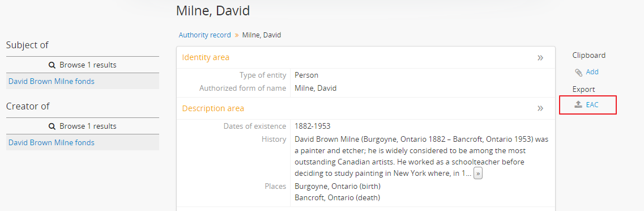Export the record as EAC
644x211 pixels.
(x=592, y=105)
